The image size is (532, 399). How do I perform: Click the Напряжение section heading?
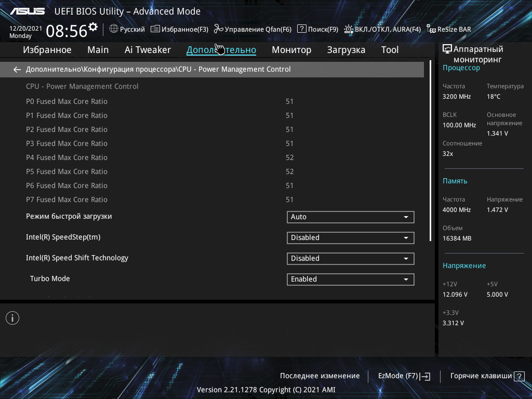click(464, 265)
